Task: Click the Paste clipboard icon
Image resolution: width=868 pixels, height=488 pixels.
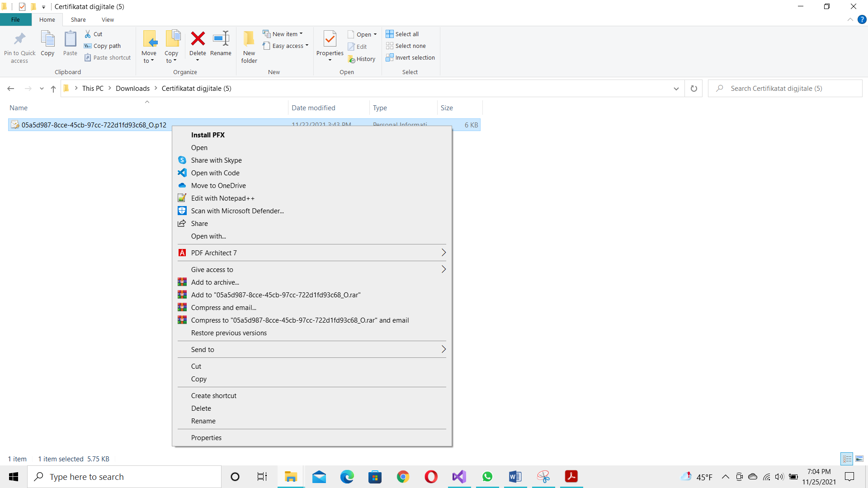Action: tap(70, 39)
